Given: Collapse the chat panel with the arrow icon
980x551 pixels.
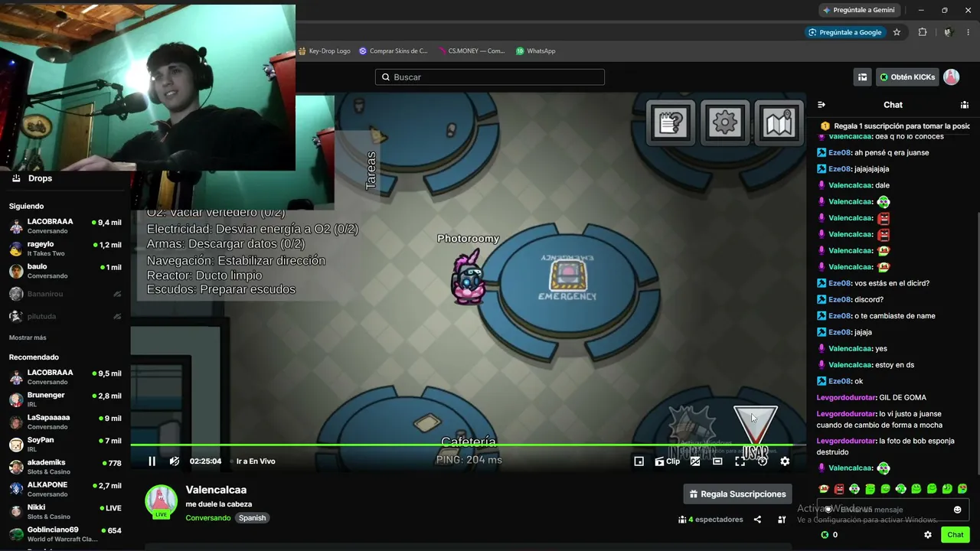Looking at the screenshot, I should pos(822,105).
